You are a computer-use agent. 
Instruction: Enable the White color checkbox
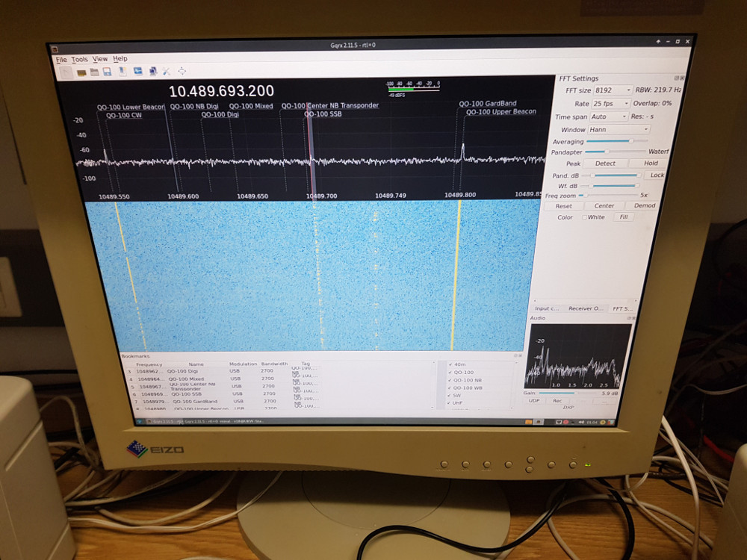585,218
